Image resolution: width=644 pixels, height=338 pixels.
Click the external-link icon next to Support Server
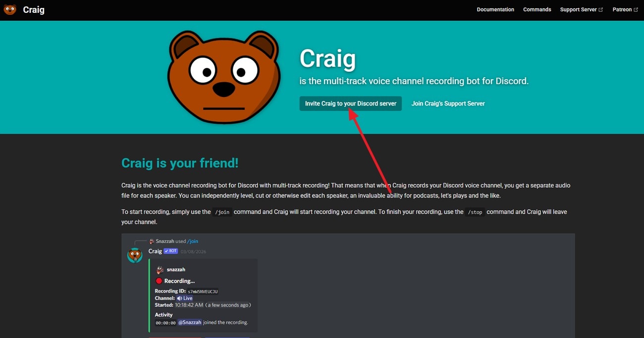[601, 9]
